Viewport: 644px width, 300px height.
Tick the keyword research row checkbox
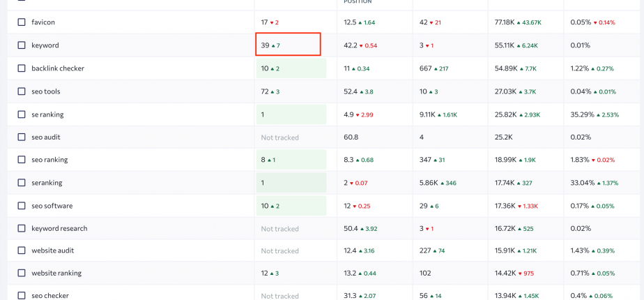point(22,228)
